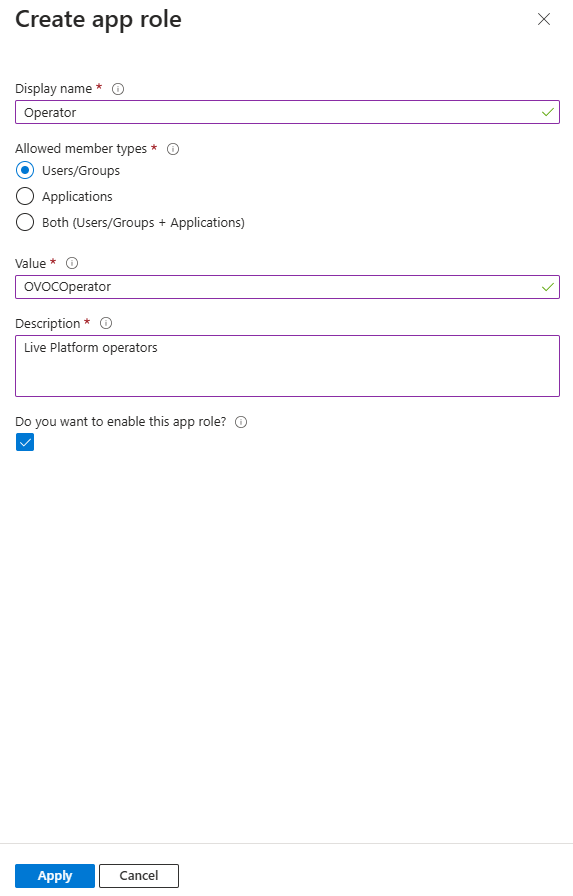This screenshot has width=573, height=896.
Task: Click info icon beside enable app role
Action: (x=241, y=422)
